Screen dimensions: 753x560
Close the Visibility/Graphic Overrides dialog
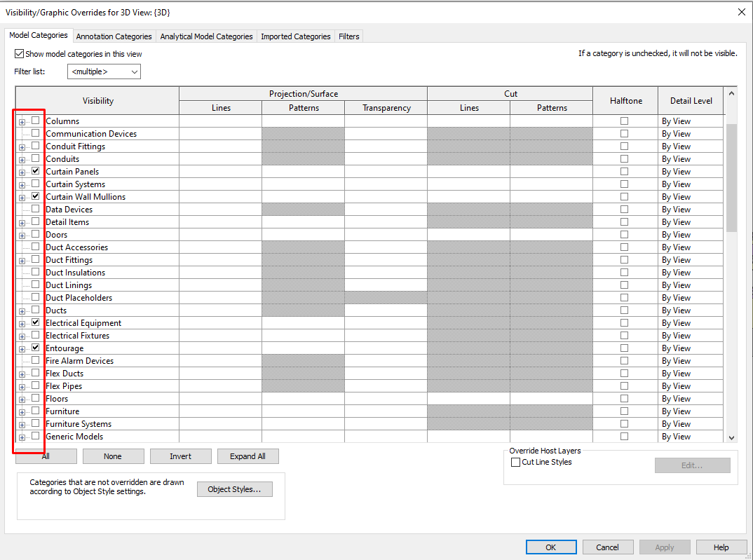(742, 13)
